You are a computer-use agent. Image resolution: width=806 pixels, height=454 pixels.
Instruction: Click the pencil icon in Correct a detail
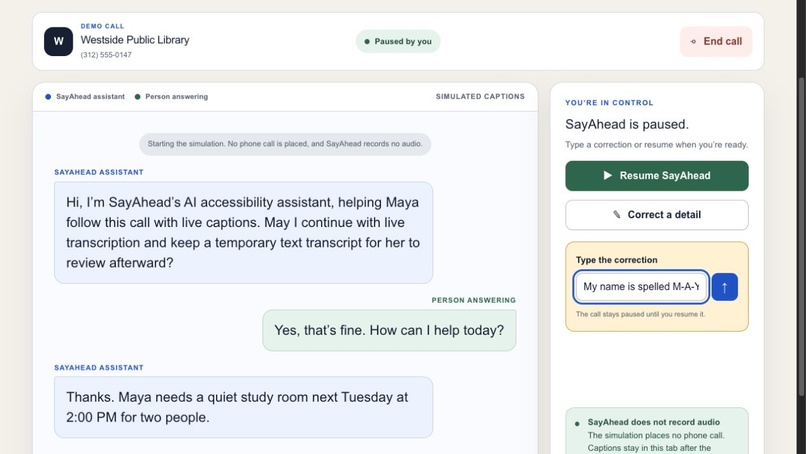[617, 214]
